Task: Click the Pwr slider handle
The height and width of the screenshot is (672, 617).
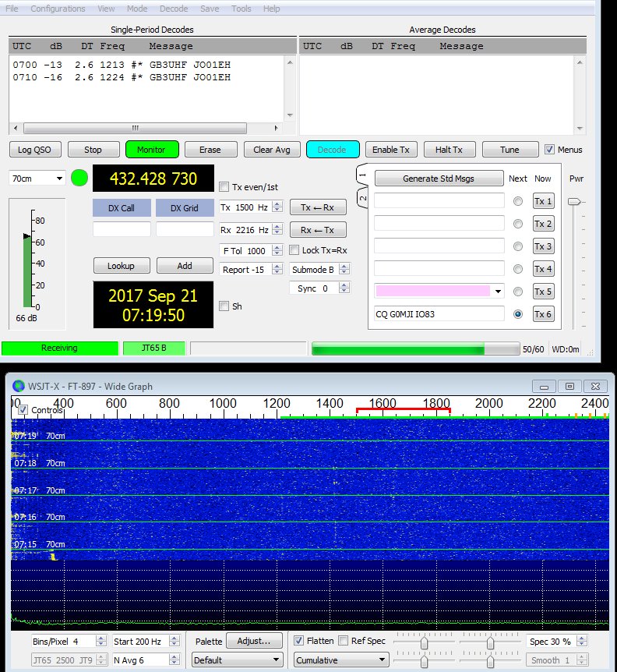Action: point(573,202)
